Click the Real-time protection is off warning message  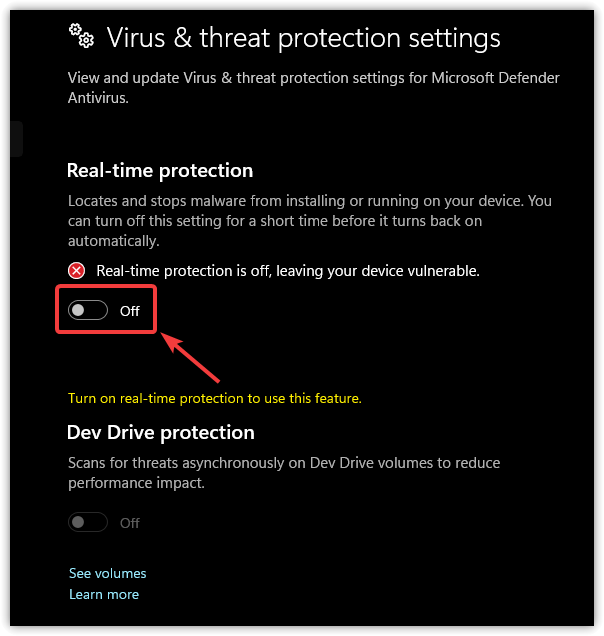pos(288,271)
